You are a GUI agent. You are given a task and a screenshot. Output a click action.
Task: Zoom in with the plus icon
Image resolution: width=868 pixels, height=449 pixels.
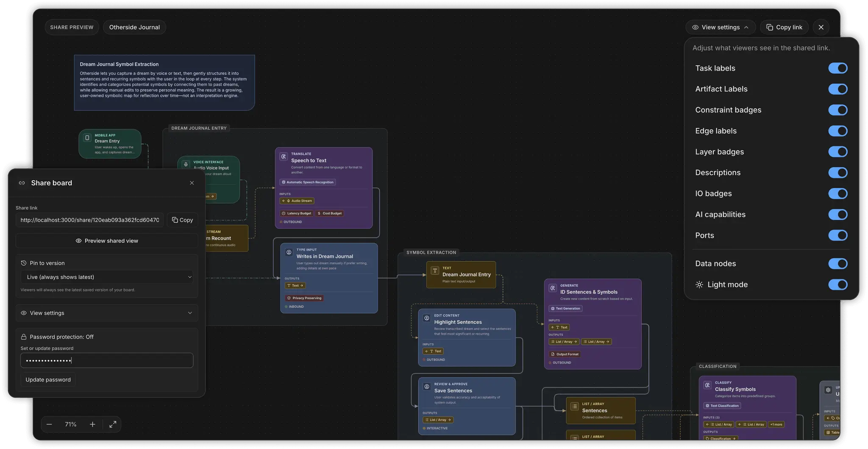click(92, 424)
